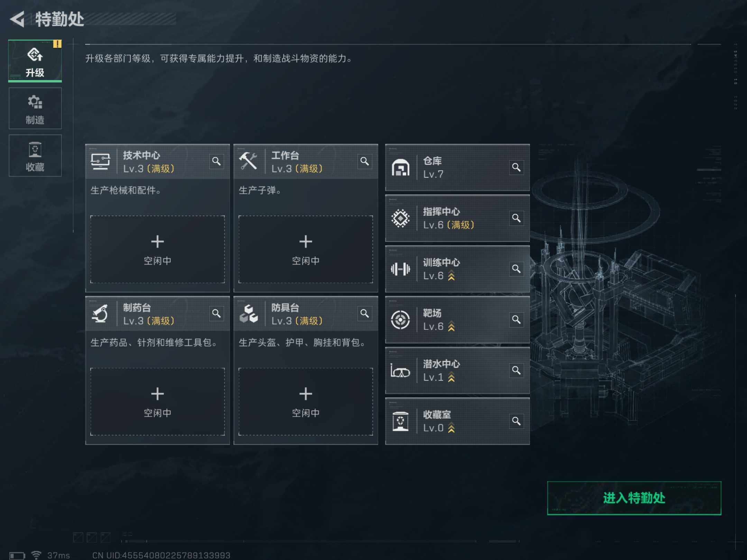Inspect 收藏室 with its magnifier icon
The height and width of the screenshot is (560, 747).
tap(516, 421)
